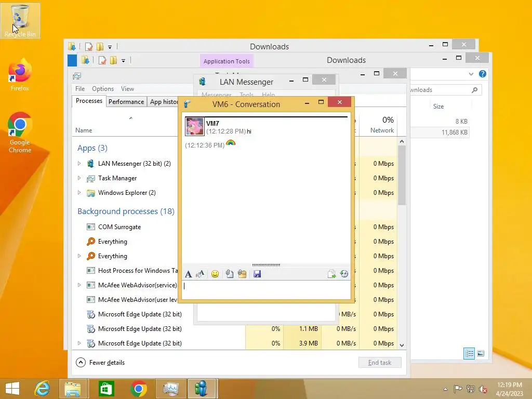Expand the LAN Messenger process row

coord(79,164)
